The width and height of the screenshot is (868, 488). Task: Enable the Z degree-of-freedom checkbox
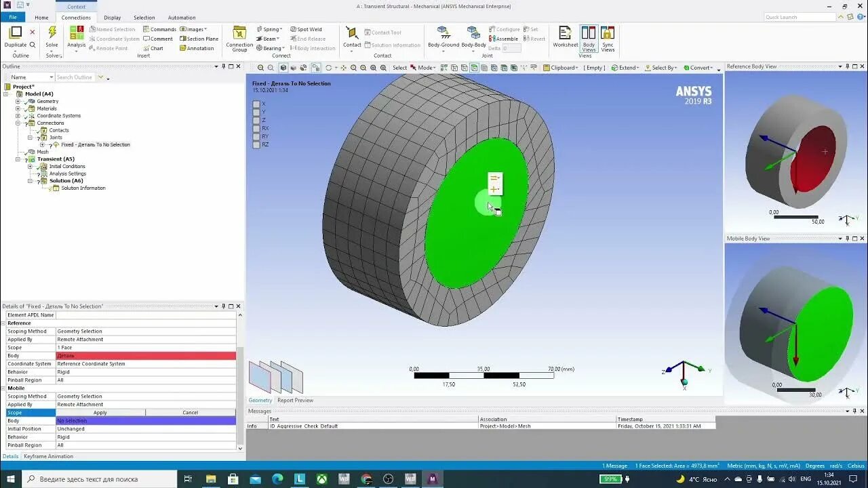click(256, 120)
